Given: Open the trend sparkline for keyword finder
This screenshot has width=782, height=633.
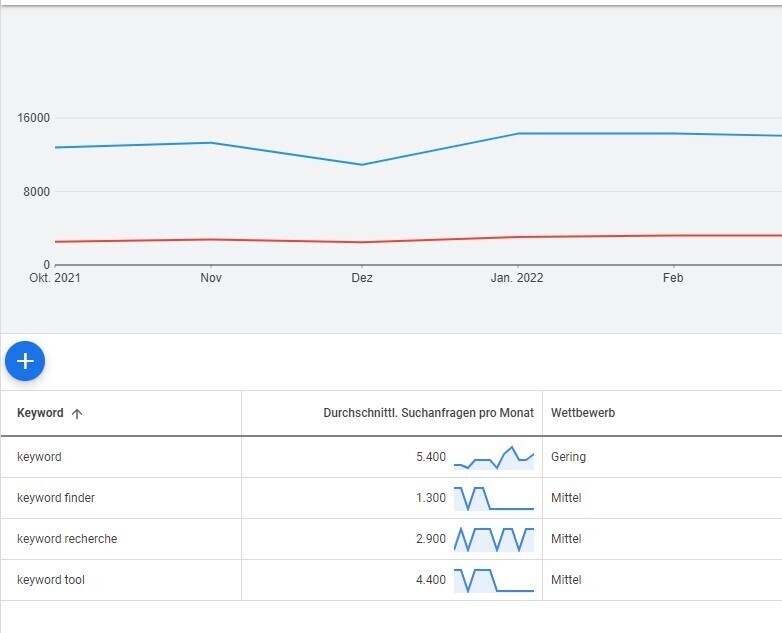Looking at the screenshot, I should (494, 498).
